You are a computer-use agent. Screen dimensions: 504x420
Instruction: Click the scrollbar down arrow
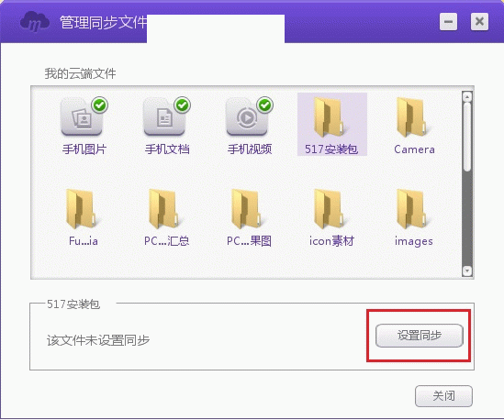467,271
